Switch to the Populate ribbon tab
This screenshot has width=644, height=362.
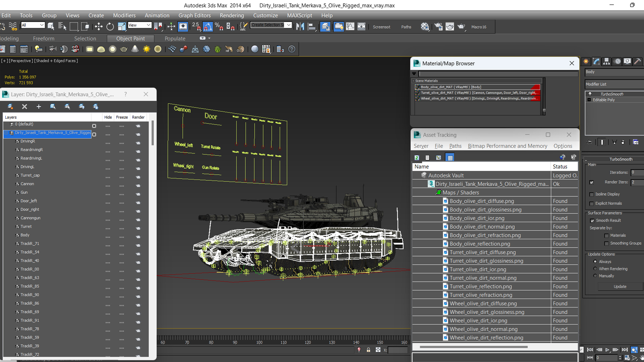pos(175,39)
